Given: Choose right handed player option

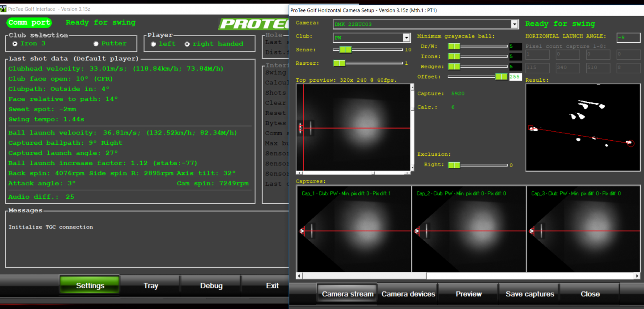Looking at the screenshot, I should (187, 44).
